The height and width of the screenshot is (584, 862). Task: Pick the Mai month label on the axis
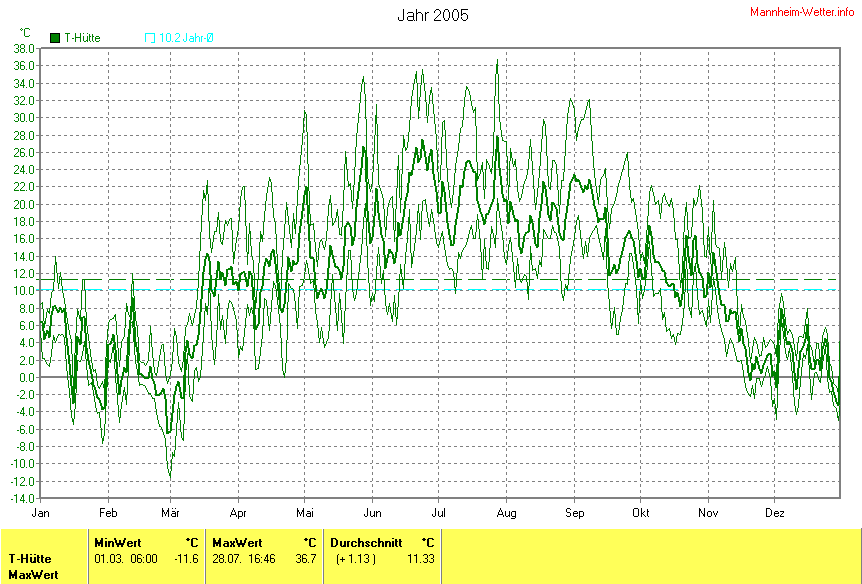305,511
